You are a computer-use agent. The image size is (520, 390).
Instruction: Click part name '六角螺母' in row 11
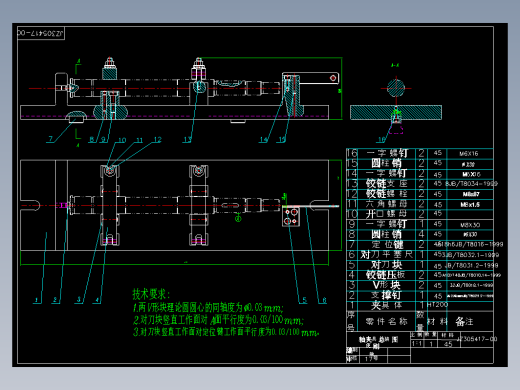coord(386,204)
